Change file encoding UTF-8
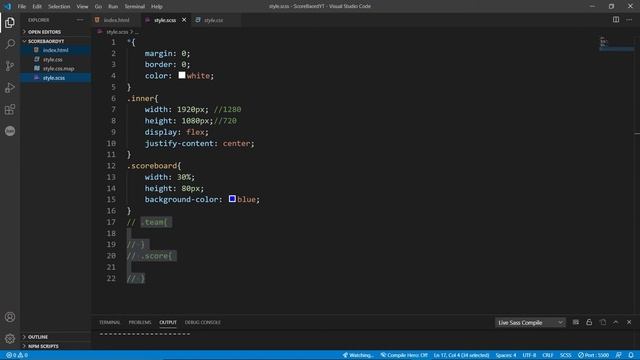This screenshot has height=360, width=640. 529,355
